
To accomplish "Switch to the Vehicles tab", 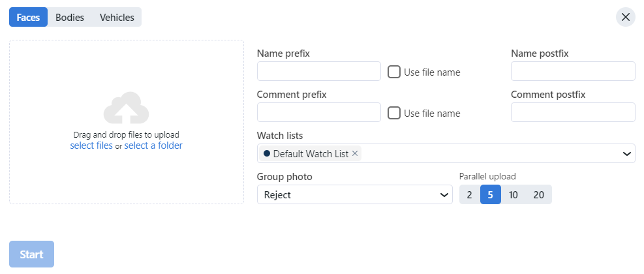I will coord(117,18).
